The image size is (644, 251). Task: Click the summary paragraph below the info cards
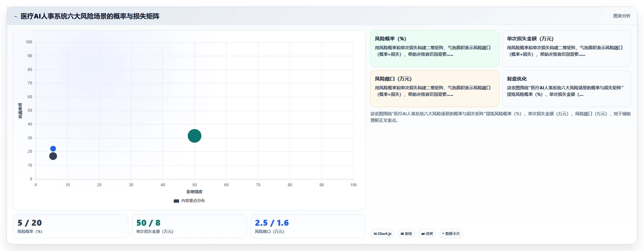click(x=501, y=117)
